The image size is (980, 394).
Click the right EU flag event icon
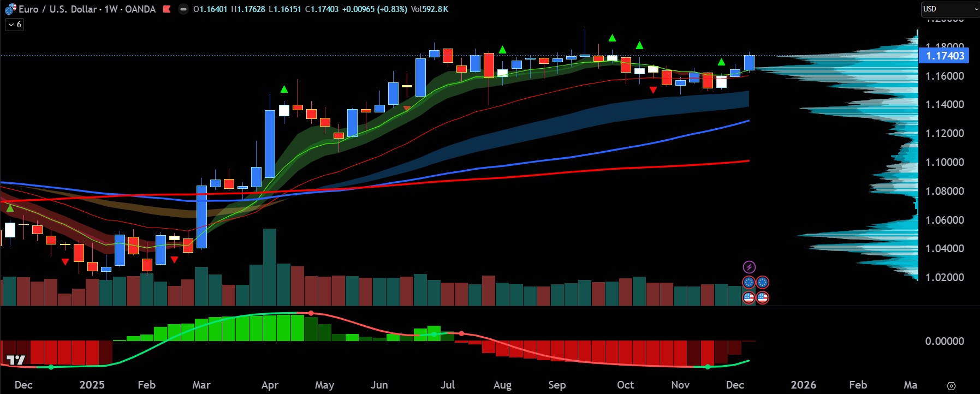click(x=763, y=282)
